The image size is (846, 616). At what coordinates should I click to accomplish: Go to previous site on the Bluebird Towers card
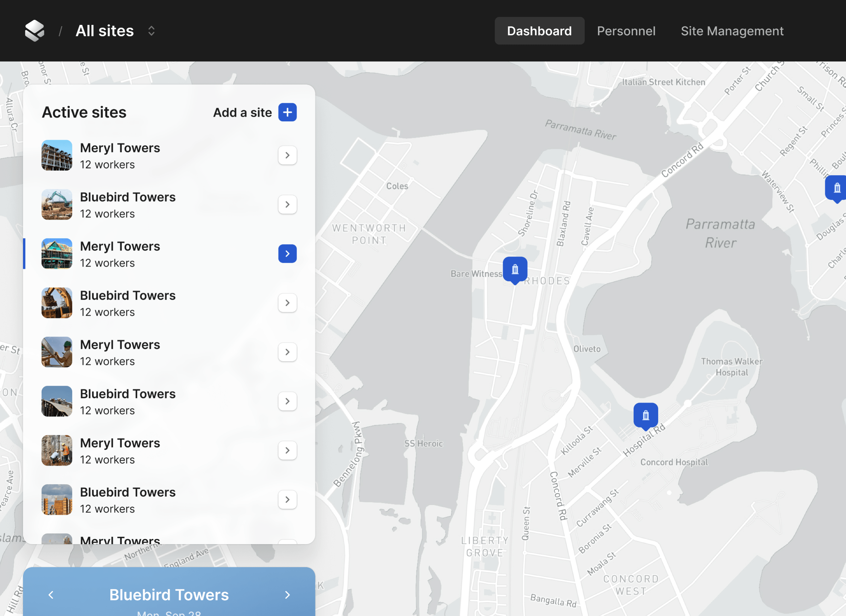51,595
